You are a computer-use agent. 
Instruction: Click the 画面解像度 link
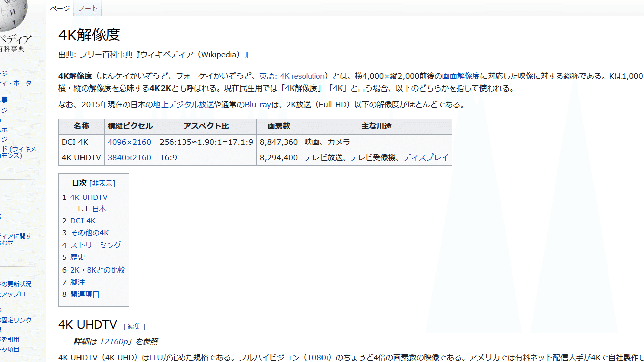click(461, 76)
